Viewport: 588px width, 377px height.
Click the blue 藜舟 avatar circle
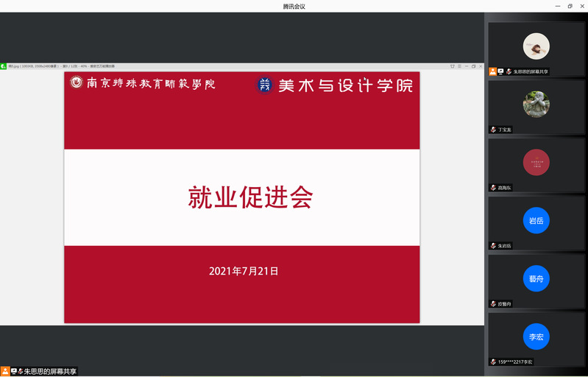pyautogui.click(x=536, y=278)
